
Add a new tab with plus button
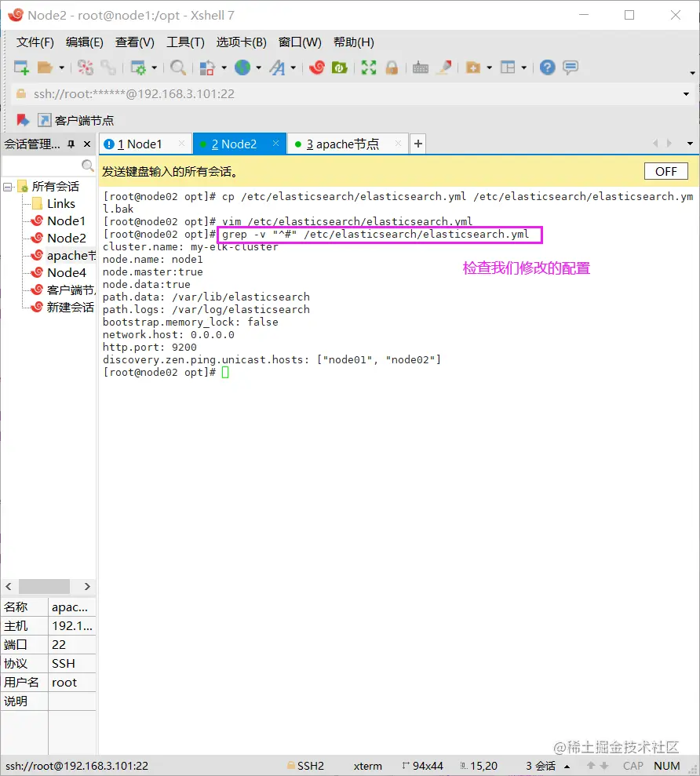pos(417,144)
